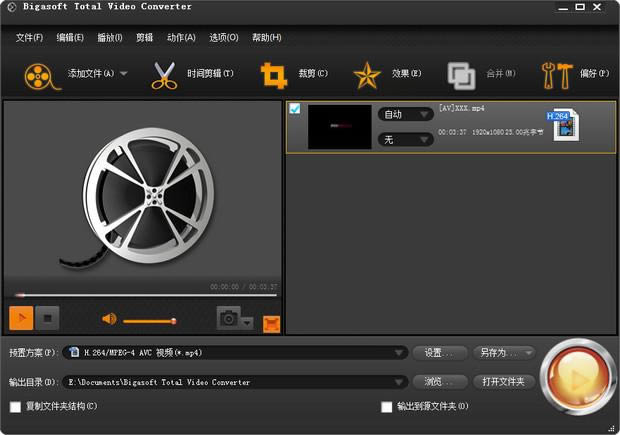The image size is (620, 435).
Task: Select 偏好(P) toolbar label
Action: (594, 73)
